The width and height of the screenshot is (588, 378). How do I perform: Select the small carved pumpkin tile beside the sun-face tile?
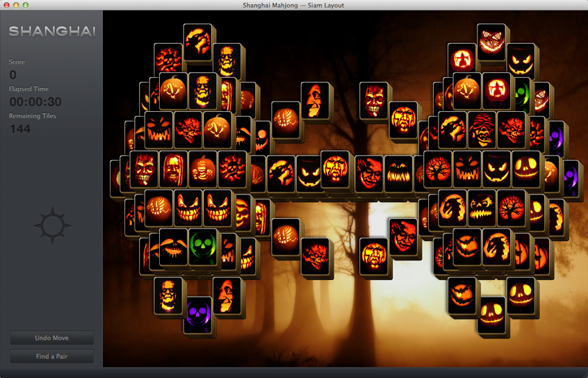(x=203, y=169)
